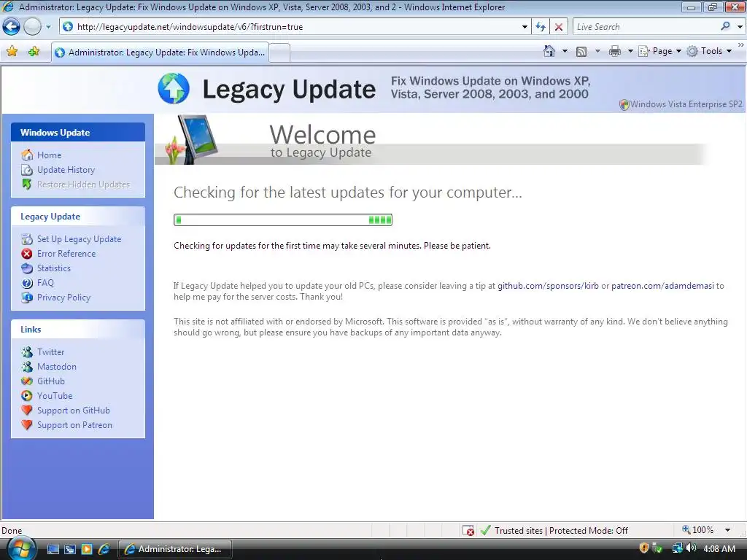
Task: Click the FAQ question mark icon
Action: click(27, 283)
